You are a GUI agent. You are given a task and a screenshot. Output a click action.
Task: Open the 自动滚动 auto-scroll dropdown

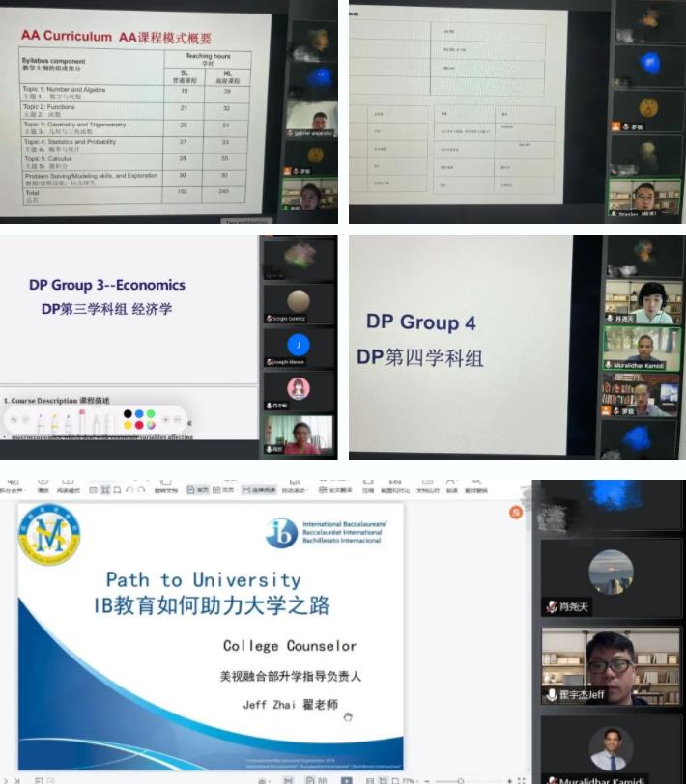click(x=296, y=487)
